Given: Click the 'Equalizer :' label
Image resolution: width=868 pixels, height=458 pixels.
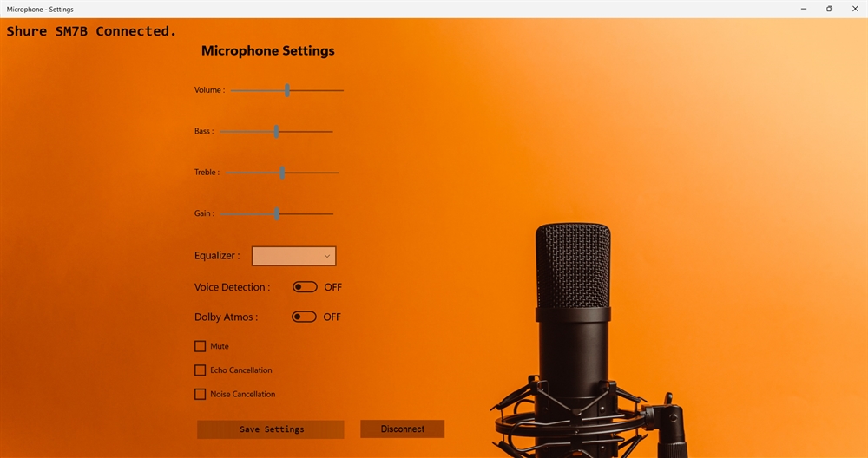Looking at the screenshot, I should (217, 256).
